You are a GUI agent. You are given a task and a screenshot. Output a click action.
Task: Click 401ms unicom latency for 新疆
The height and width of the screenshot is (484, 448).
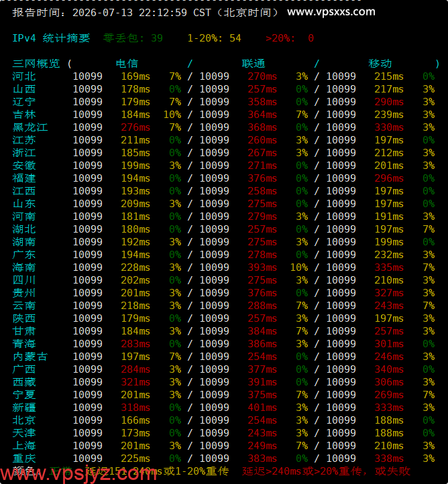click(x=262, y=408)
